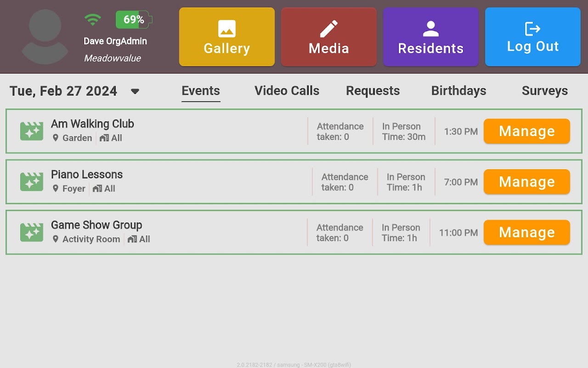Click the Piano Lessons event icon

click(x=32, y=182)
